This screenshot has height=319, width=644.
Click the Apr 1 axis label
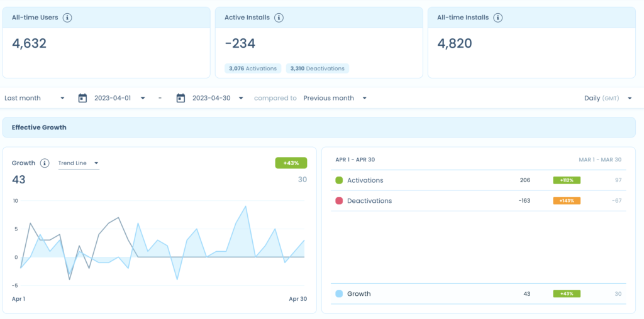click(x=18, y=299)
